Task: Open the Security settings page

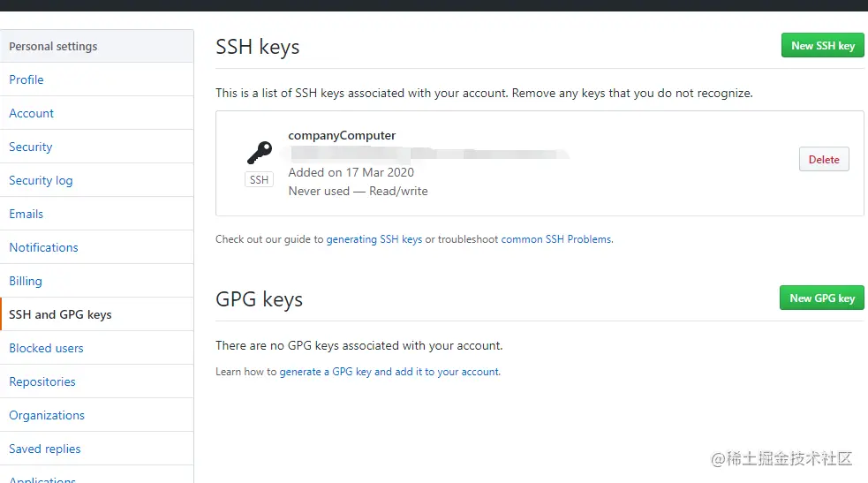Action: tap(31, 147)
